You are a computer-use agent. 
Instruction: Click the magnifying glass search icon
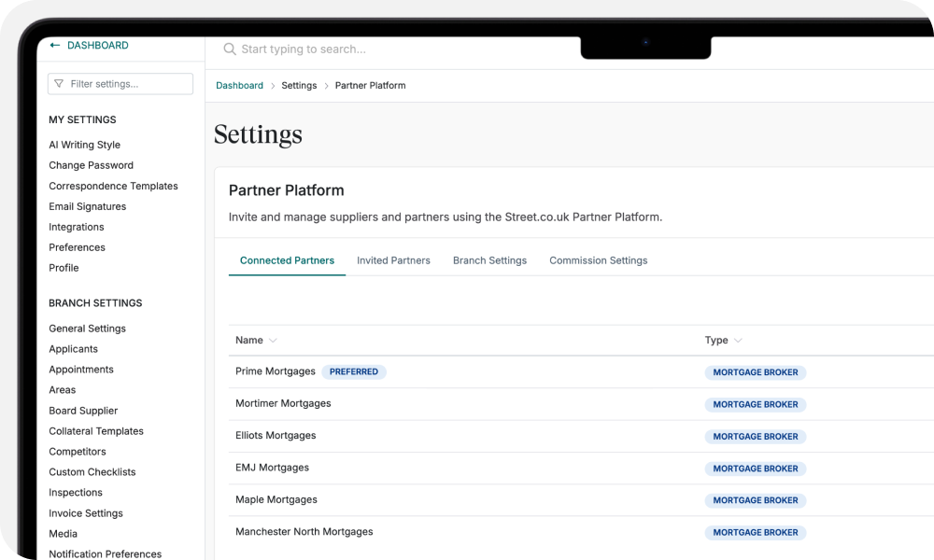point(229,49)
